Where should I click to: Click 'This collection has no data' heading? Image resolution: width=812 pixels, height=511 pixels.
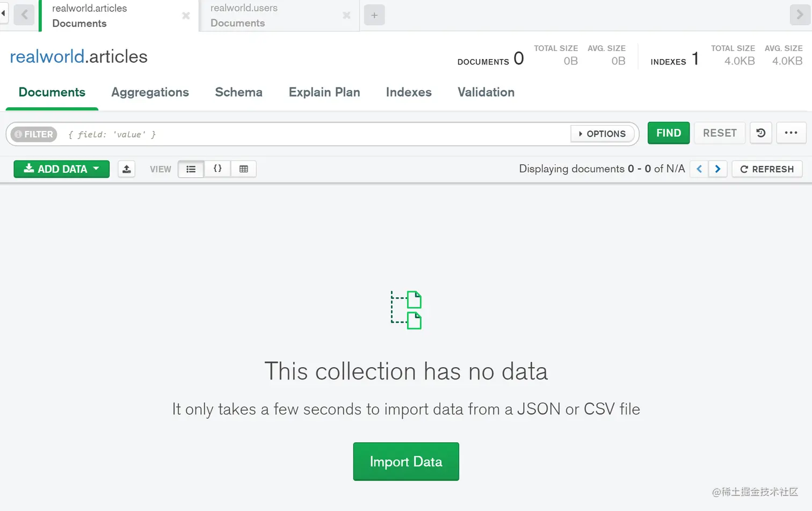coord(406,371)
